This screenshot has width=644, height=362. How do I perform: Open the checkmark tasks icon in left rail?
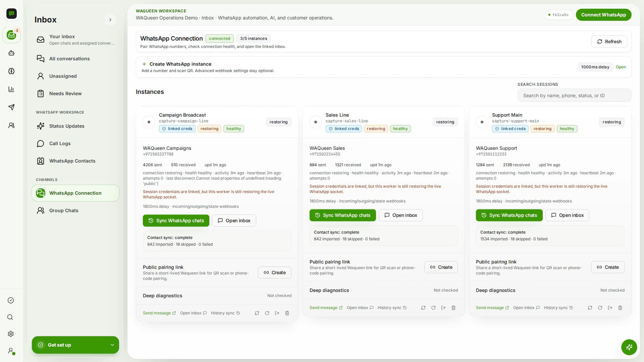coord(11,300)
